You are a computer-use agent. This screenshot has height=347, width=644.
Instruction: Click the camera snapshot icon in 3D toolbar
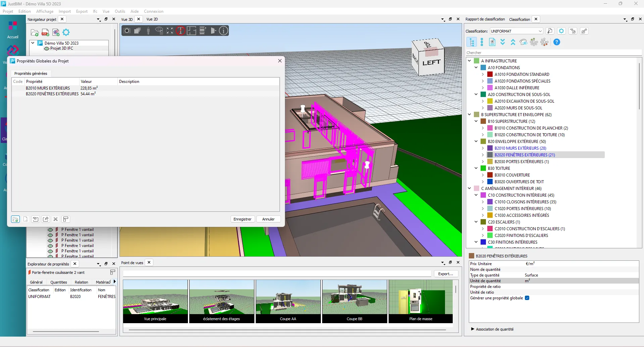127,31
